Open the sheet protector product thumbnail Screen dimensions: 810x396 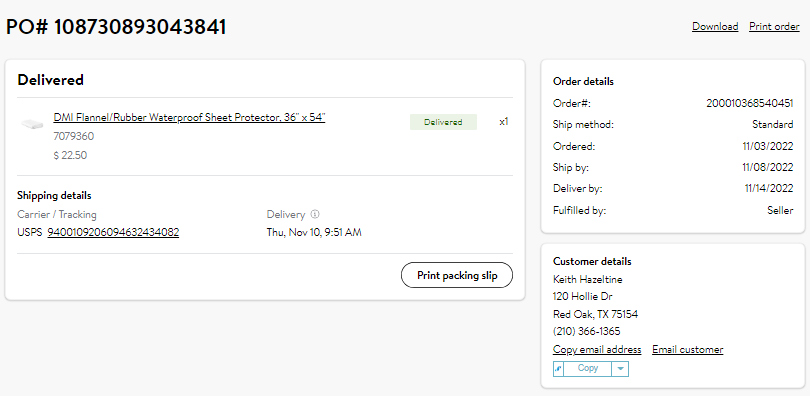coord(32,124)
